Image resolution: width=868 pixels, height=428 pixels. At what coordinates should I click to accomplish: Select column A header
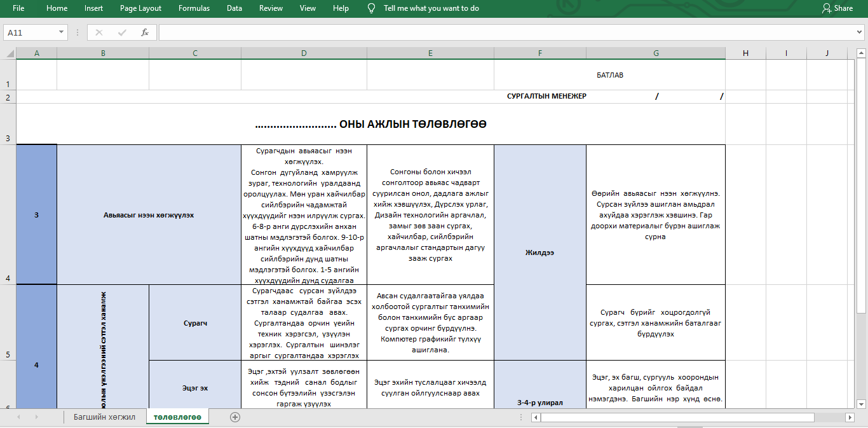(36, 53)
